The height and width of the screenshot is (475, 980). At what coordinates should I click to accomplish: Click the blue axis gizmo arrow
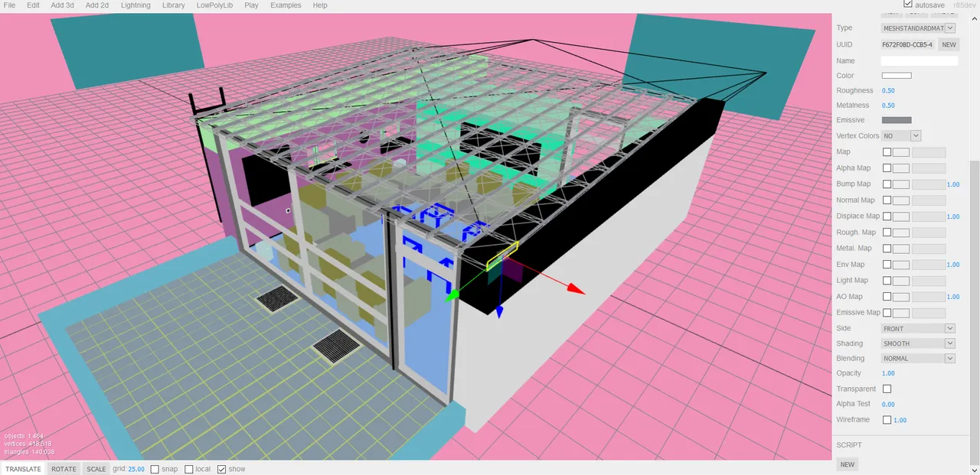(x=499, y=311)
